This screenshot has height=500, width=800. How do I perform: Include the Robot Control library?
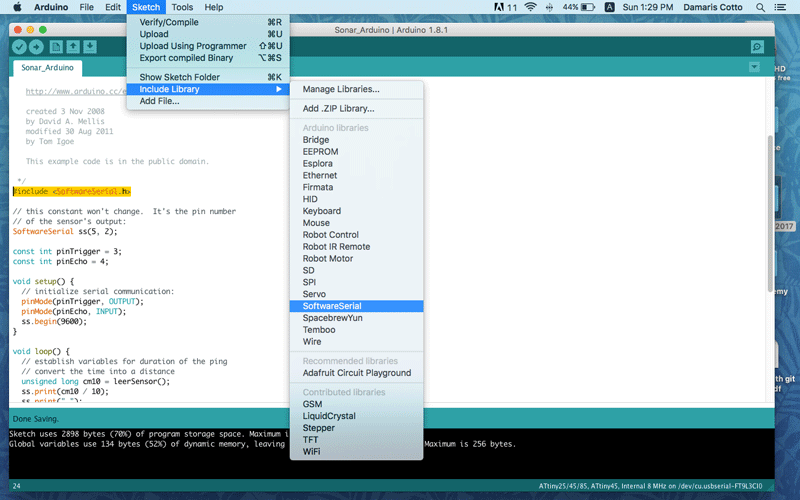[356, 235]
